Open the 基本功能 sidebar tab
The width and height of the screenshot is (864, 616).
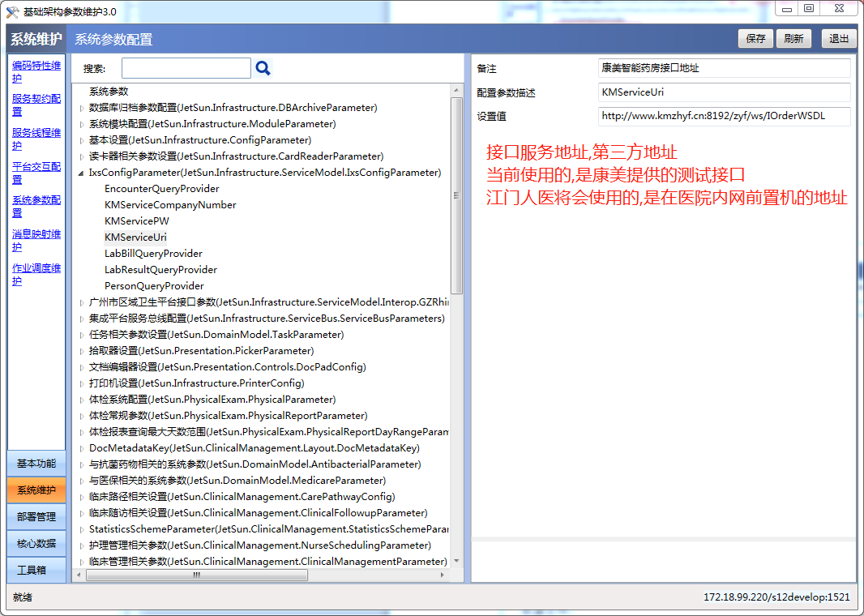tap(36, 464)
